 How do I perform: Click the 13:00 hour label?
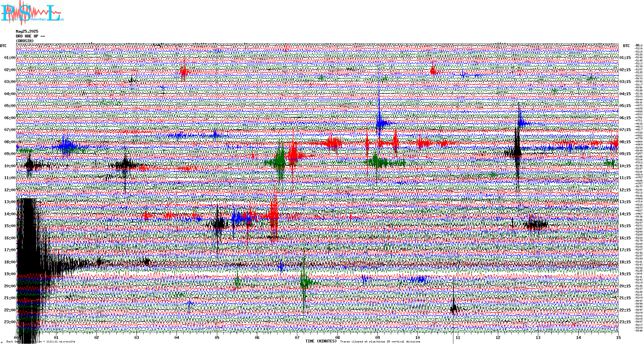pyautogui.click(x=10, y=202)
